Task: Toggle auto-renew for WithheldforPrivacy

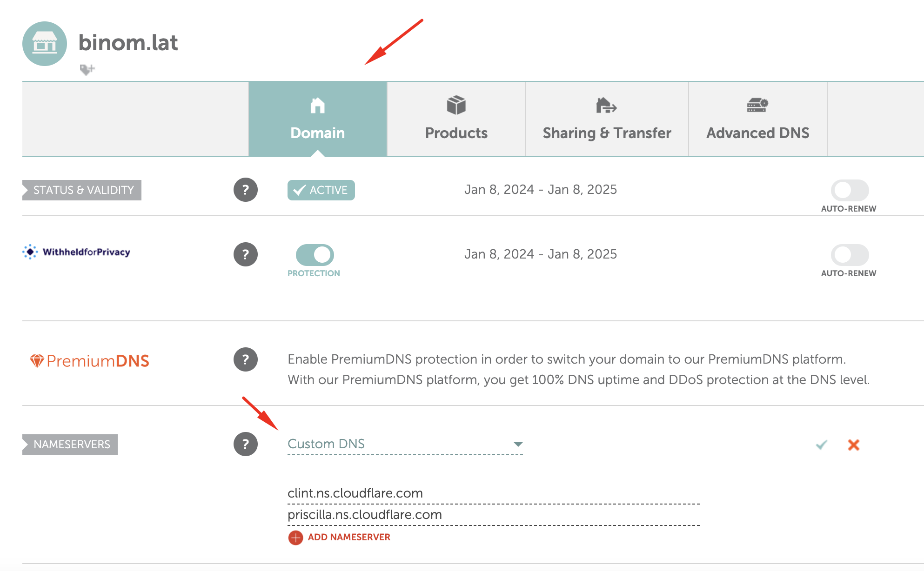Action: (x=850, y=255)
